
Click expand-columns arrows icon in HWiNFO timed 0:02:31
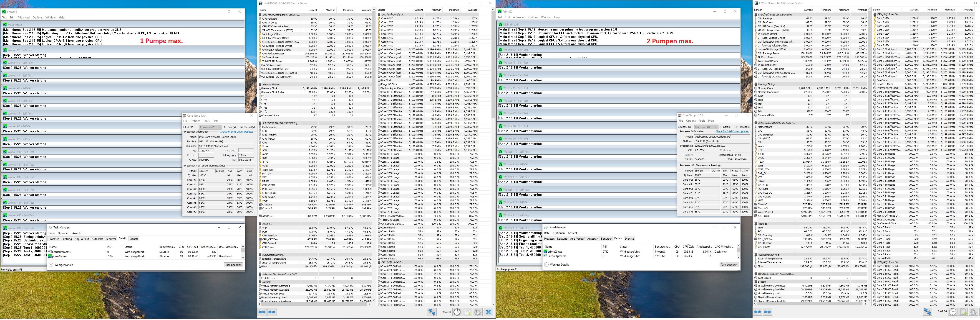tap(262, 312)
